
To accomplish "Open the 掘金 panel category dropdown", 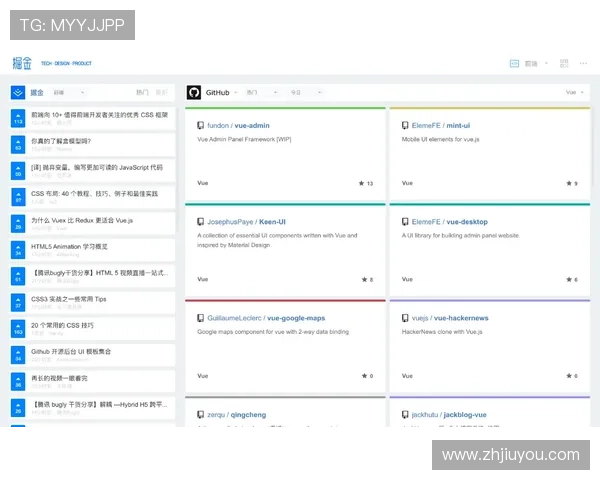I will pyautogui.click(x=68, y=92).
